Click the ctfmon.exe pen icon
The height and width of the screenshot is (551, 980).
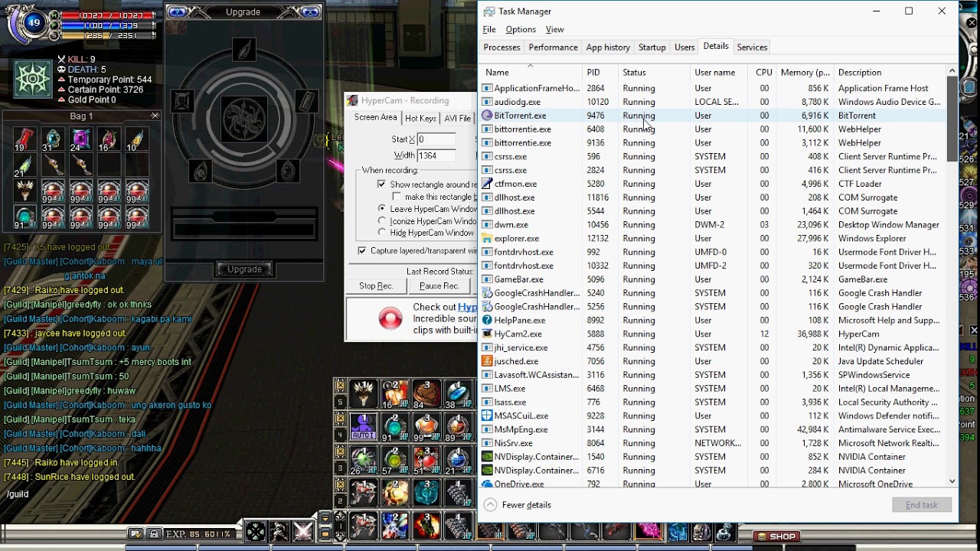487,184
